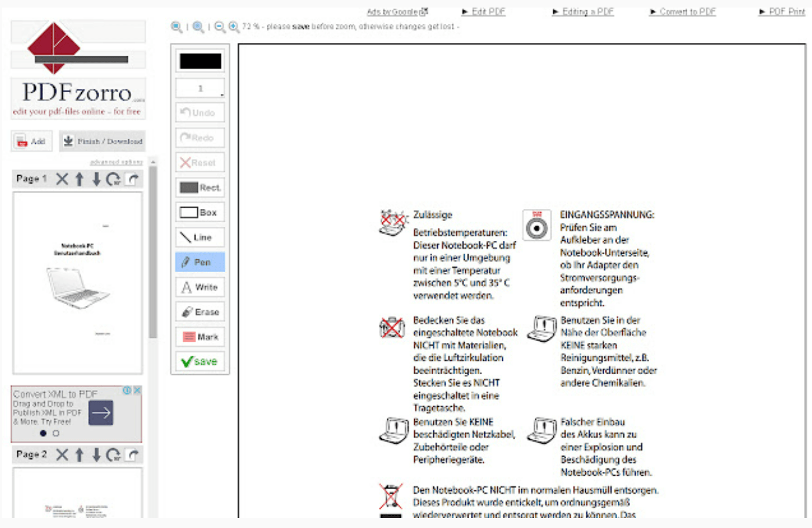The image size is (812, 528).
Task: Delete Page 2 with the X icon
Action: [62, 454]
